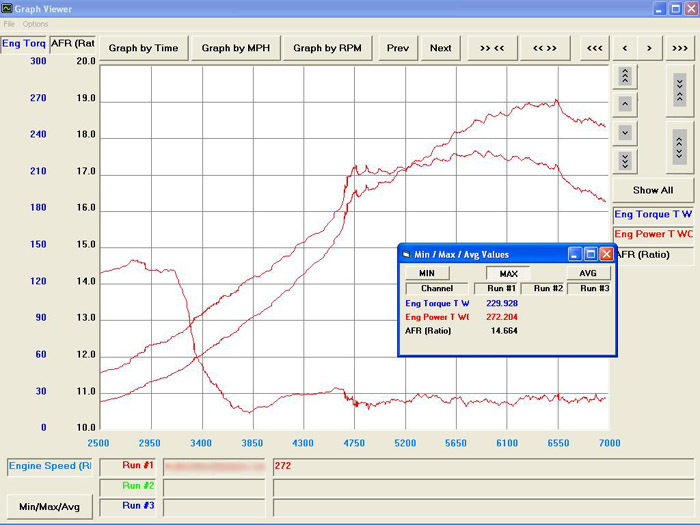Close the Min / Max / Avg Values dialog
Screen dimensions: 700x525
(x=606, y=254)
